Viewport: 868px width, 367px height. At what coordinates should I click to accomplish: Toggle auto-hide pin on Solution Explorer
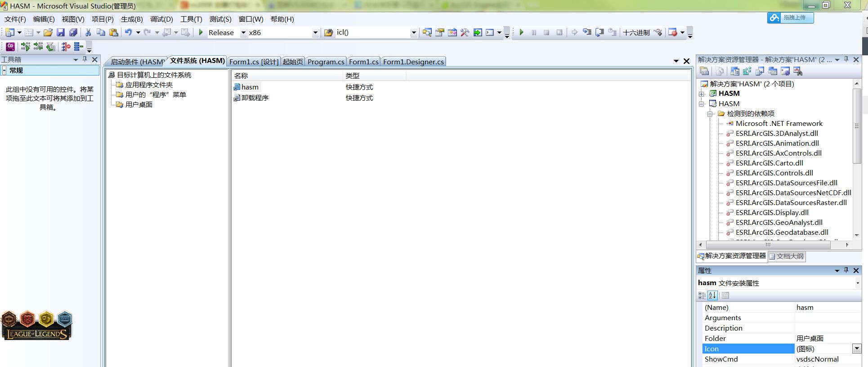click(846, 59)
